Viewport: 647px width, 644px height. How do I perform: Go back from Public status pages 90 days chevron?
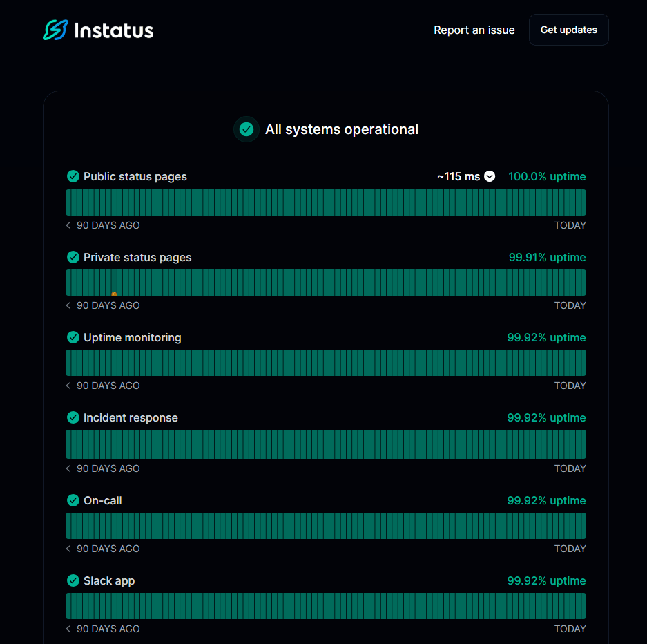(x=68, y=225)
